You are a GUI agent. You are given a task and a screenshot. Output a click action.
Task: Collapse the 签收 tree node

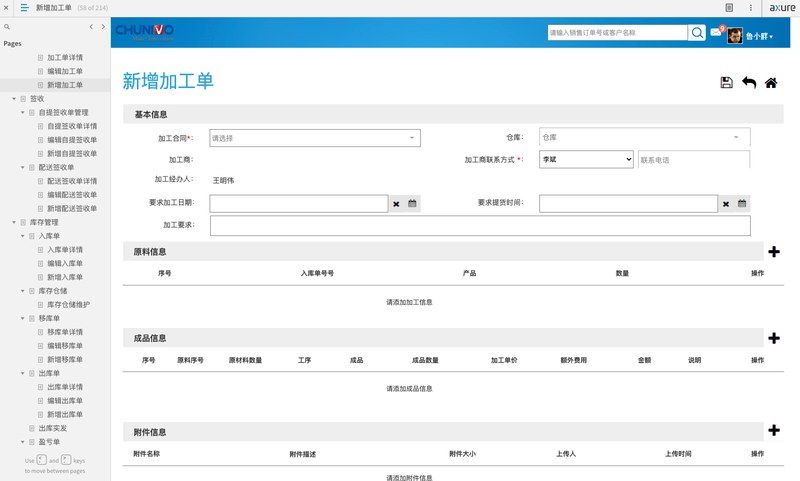coord(14,98)
